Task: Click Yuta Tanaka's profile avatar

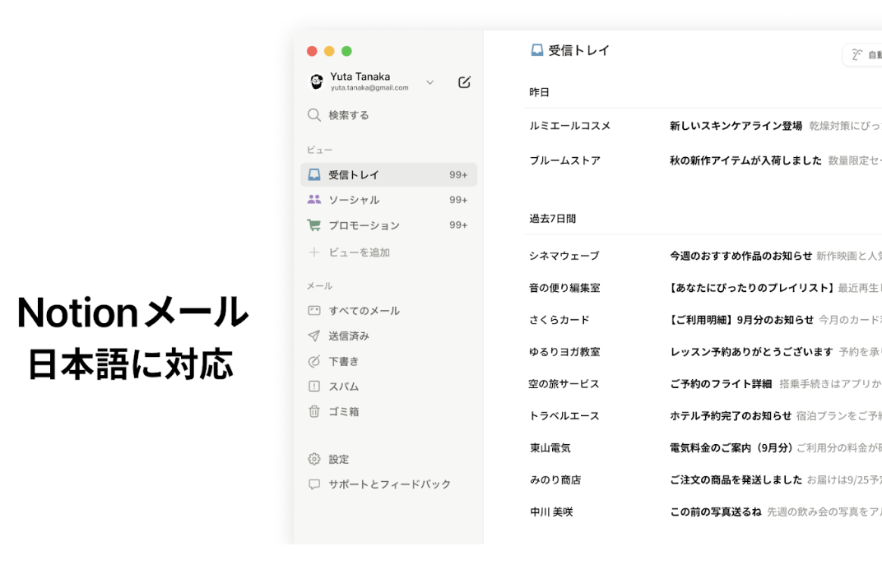Action: click(x=317, y=81)
